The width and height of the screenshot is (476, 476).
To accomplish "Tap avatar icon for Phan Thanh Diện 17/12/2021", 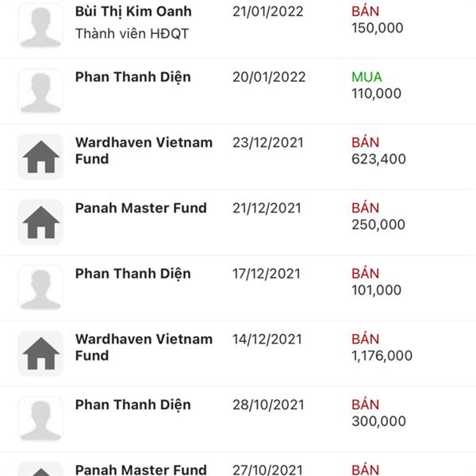I will pyautogui.click(x=40, y=288).
